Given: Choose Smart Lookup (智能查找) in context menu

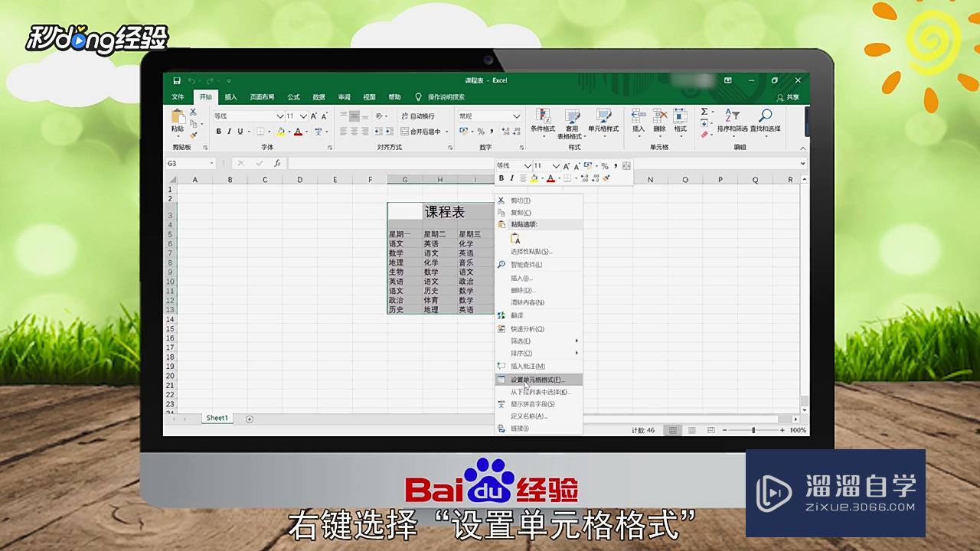Looking at the screenshot, I should coord(539,265).
